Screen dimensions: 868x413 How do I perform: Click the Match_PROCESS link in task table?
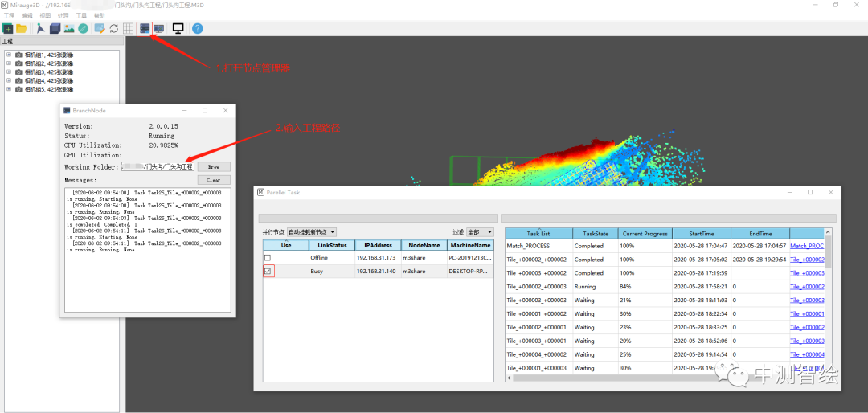click(806, 246)
